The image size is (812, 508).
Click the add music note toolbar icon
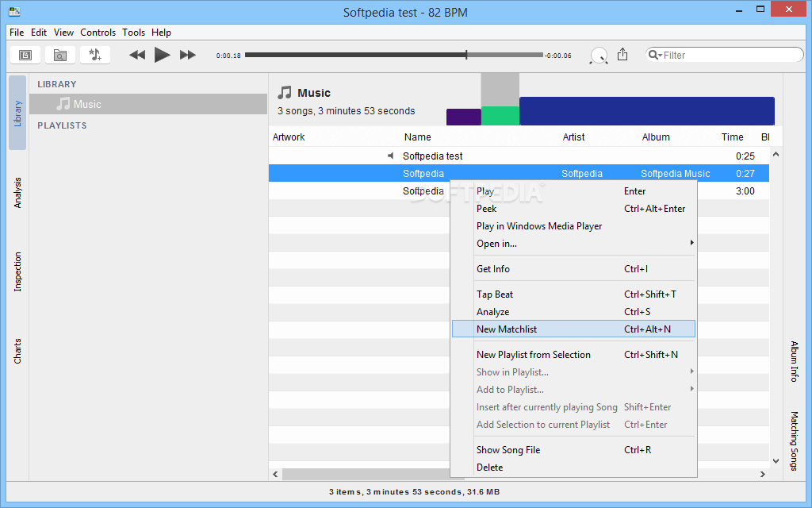[95, 55]
